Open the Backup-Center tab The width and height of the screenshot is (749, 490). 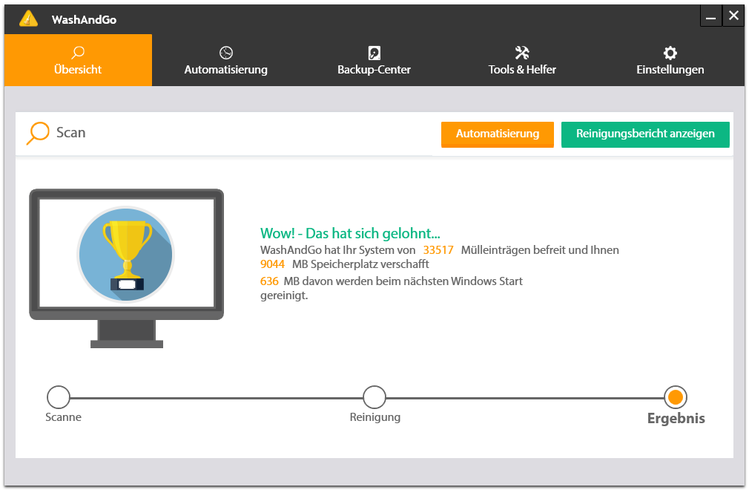[374, 60]
